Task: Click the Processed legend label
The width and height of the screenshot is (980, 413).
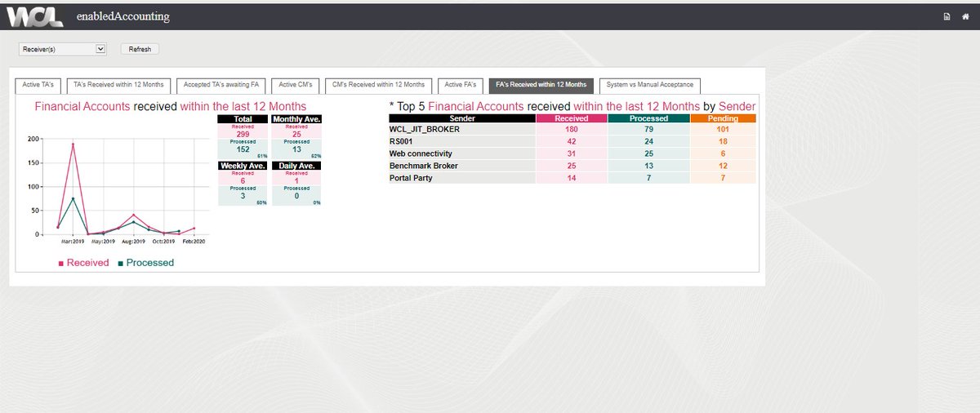Action: (x=150, y=263)
